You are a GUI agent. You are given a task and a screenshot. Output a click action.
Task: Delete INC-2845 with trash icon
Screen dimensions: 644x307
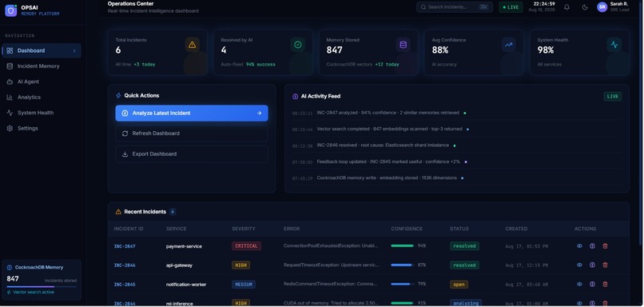click(605, 284)
